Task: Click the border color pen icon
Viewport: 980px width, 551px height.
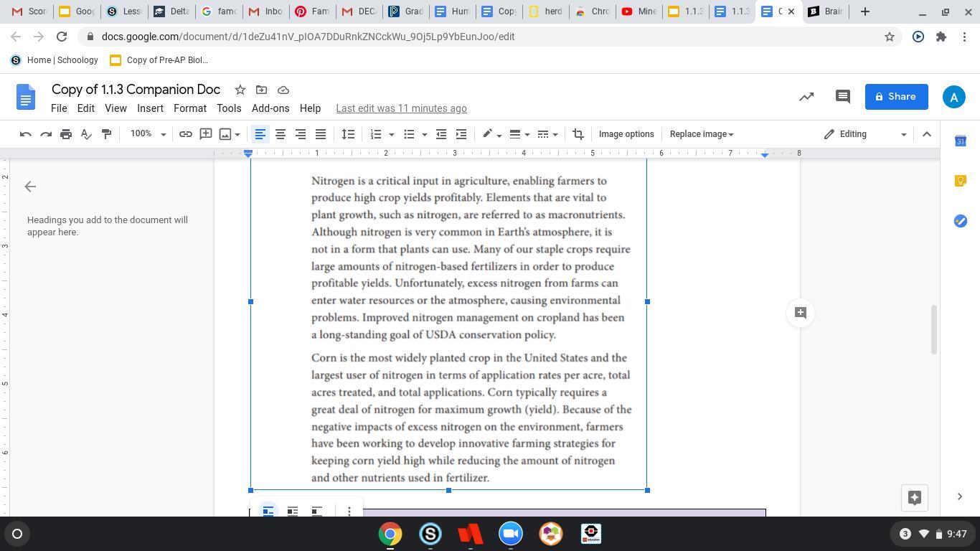Action: pos(488,134)
